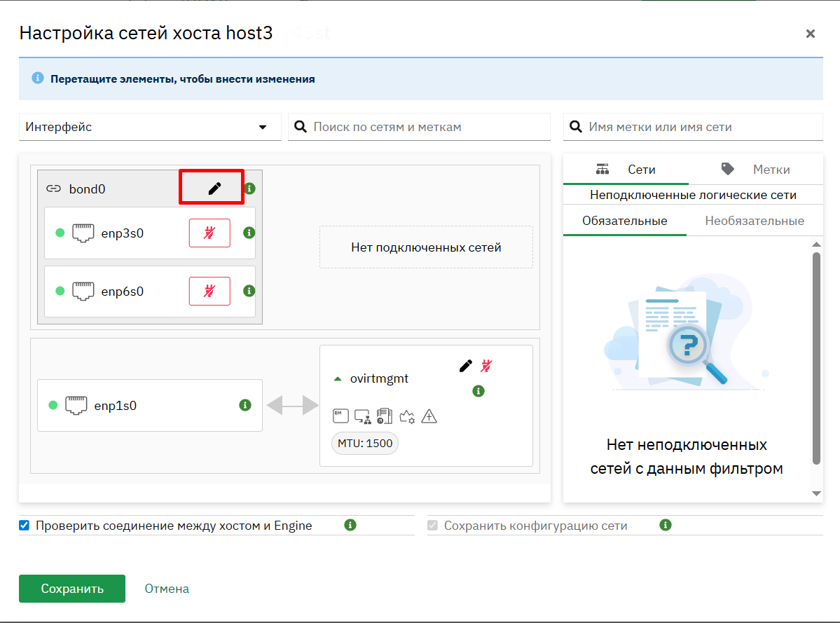Open the Интерфейс dropdown
Image resolution: width=840 pixels, height=623 pixels.
pos(150,127)
